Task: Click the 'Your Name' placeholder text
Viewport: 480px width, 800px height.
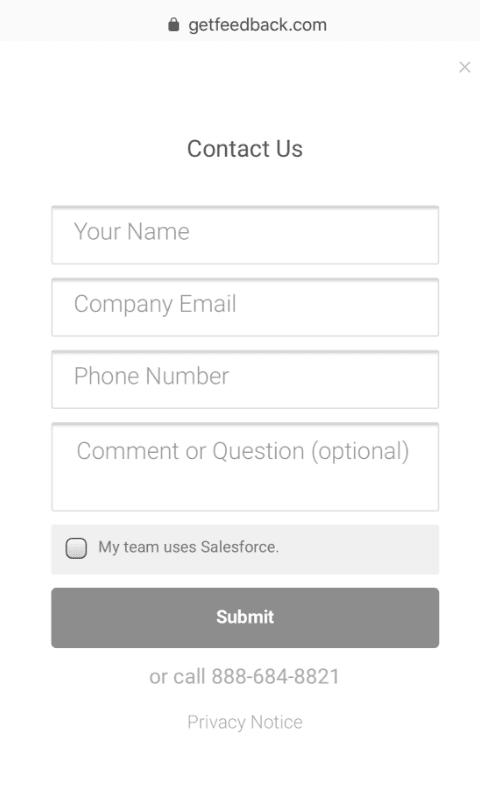Action: (x=132, y=232)
